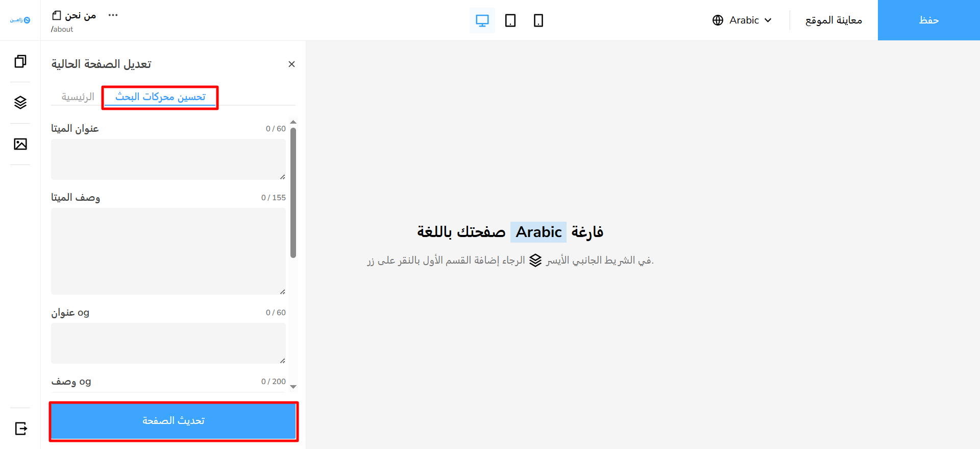Click the Zammit logo at top left

(20, 20)
